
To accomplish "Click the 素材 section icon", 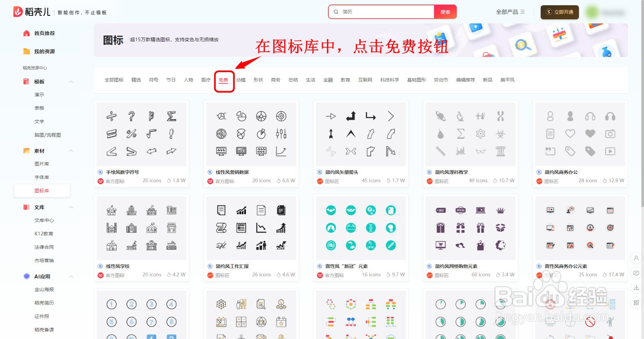I will point(27,151).
